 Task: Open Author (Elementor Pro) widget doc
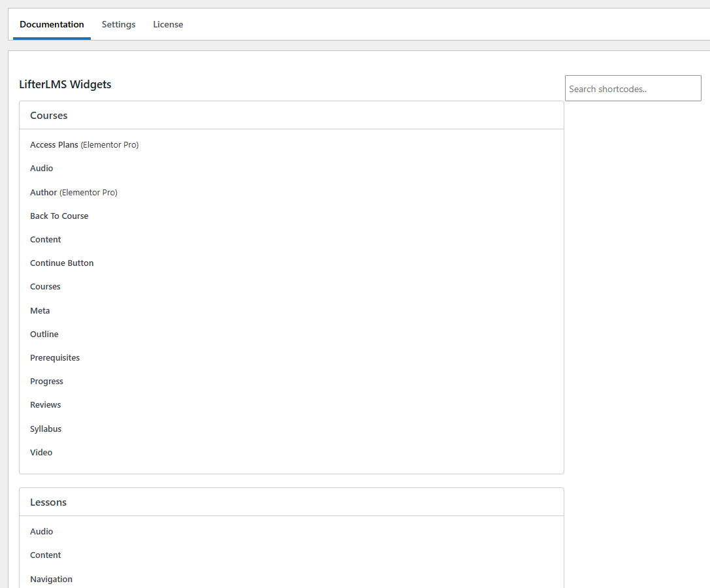tap(74, 193)
